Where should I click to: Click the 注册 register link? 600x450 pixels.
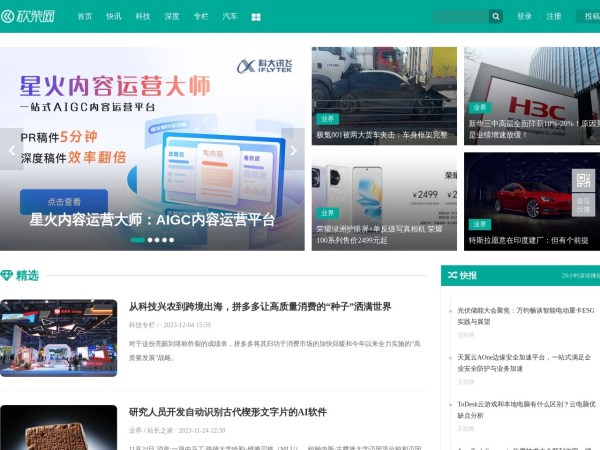pyautogui.click(x=553, y=17)
